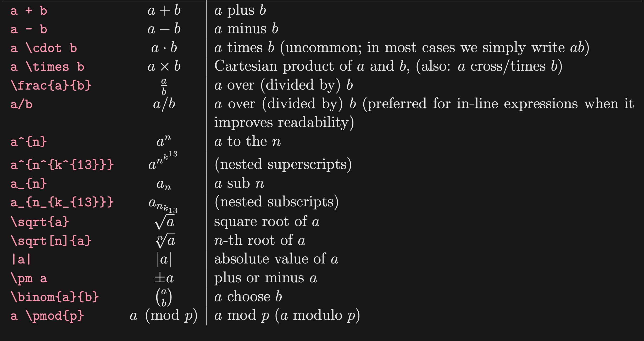The width and height of the screenshot is (644, 341).
Task: Click the rendered 'a (mod p)' expression
Action: tap(164, 315)
